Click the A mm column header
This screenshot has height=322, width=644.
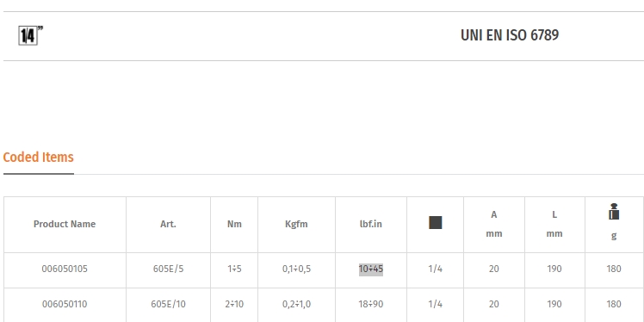click(x=494, y=224)
